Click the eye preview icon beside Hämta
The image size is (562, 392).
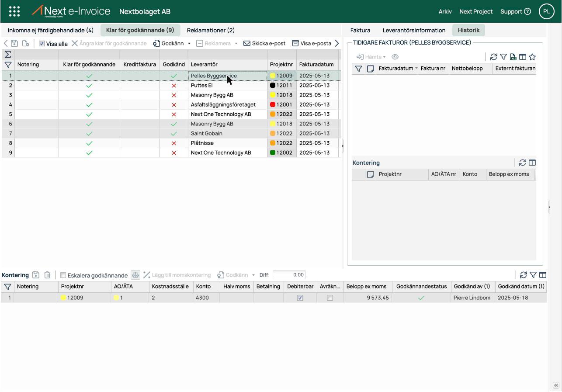tap(395, 57)
